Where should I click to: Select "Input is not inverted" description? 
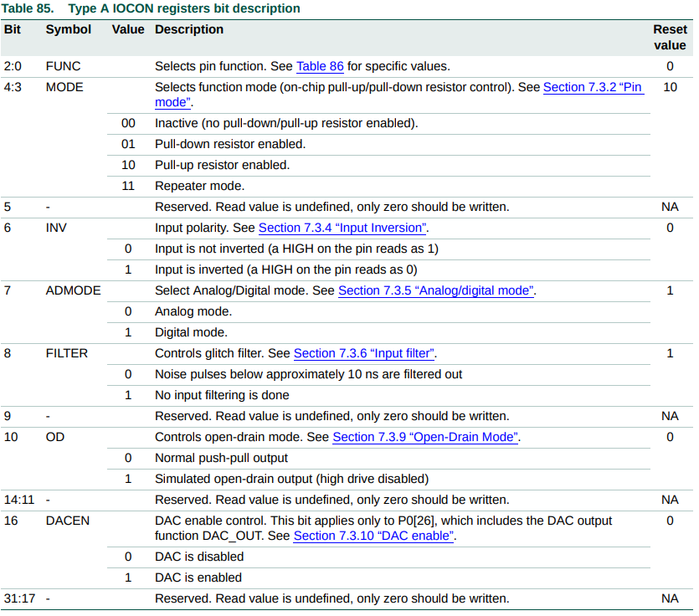(296, 249)
